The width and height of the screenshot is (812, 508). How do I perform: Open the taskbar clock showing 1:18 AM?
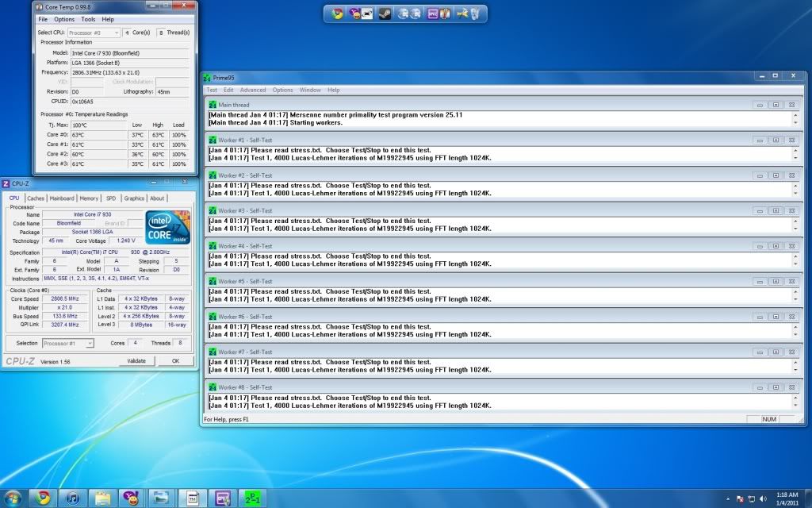[787, 498]
